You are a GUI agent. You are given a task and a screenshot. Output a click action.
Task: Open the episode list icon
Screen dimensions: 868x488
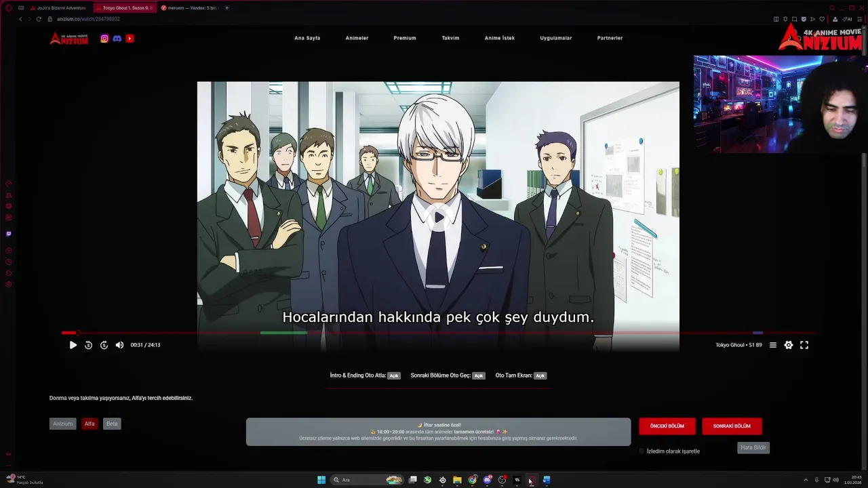coord(772,345)
